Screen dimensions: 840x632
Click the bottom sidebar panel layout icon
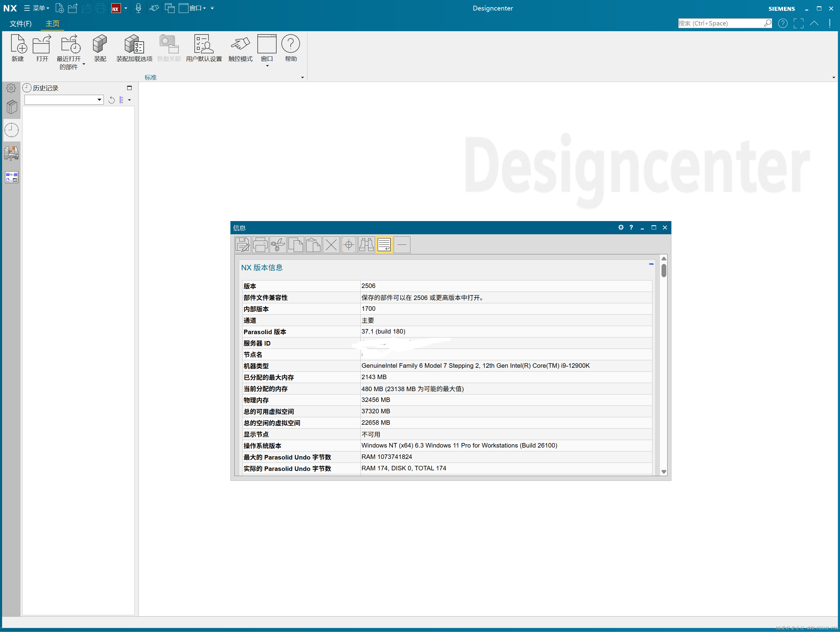[x=11, y=177]
